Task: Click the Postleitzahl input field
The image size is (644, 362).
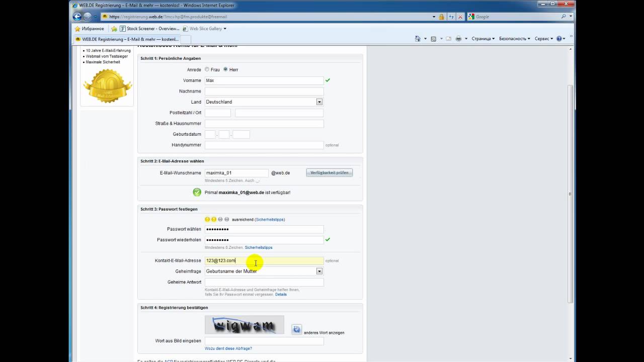Action: (x=218, y=113)
